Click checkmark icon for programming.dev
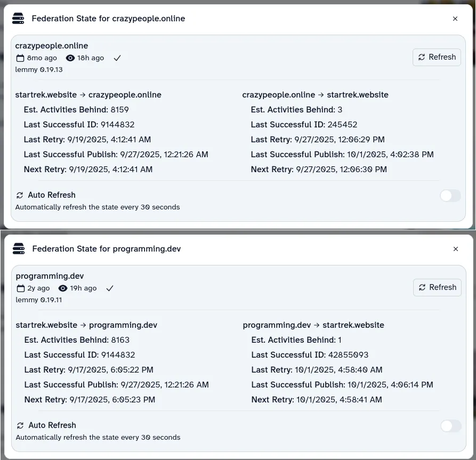The image size is (476, 460). point(110,288)
